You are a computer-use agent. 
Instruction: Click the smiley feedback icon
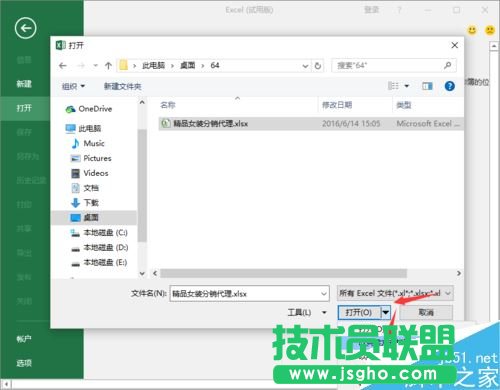(472, 30)
